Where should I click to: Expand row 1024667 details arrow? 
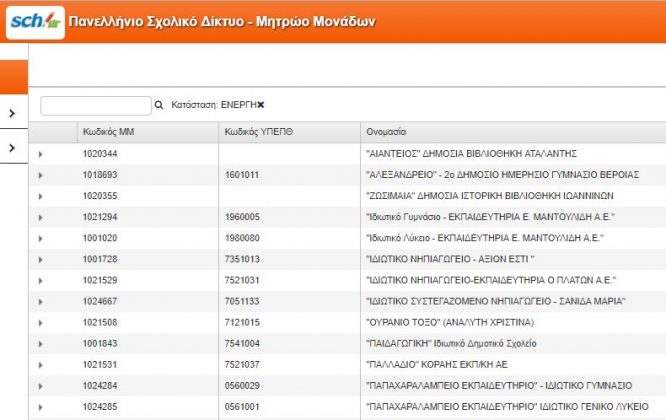tap(40, 302)
